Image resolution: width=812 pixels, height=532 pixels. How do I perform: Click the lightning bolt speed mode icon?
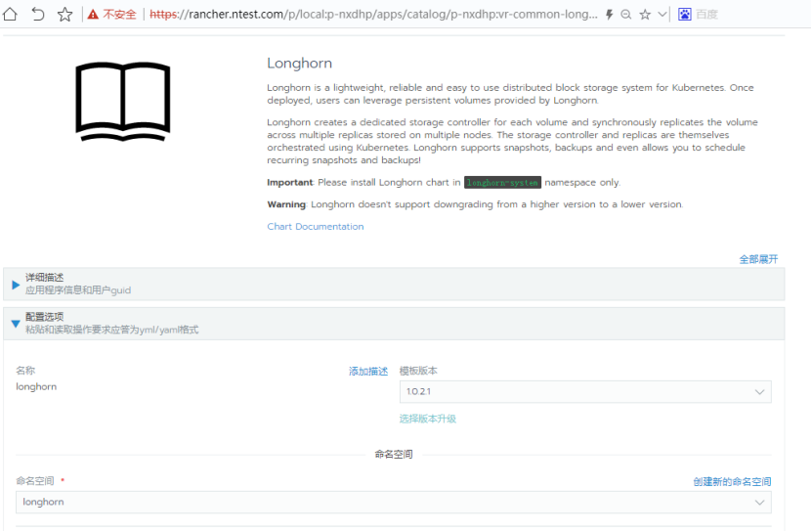pos(610,15)
